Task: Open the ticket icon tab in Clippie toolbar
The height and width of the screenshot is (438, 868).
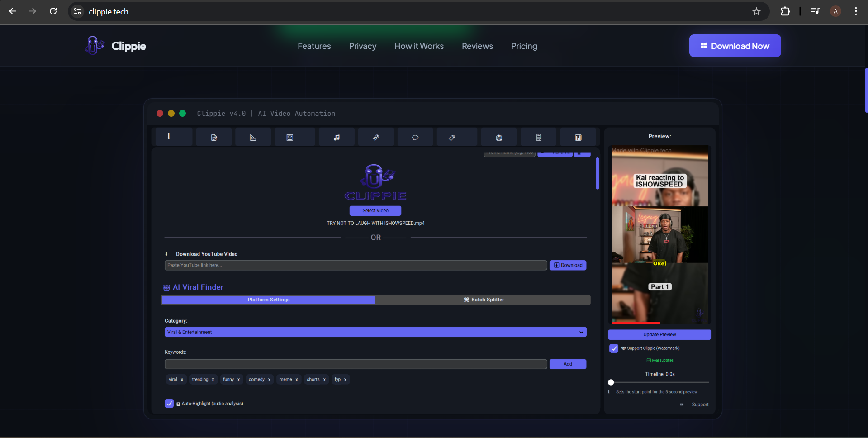Action: tap(376, 137)
